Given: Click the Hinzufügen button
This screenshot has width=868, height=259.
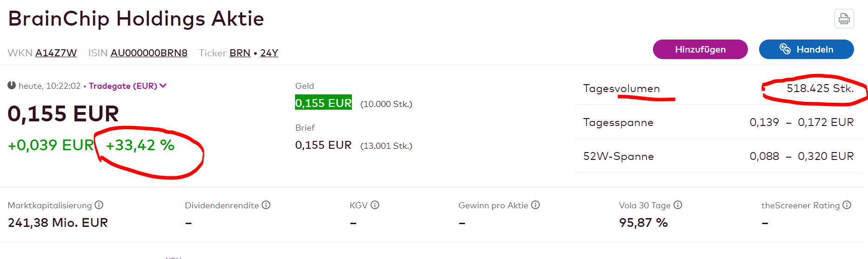Looking at the screenshot, I should 700,49.
